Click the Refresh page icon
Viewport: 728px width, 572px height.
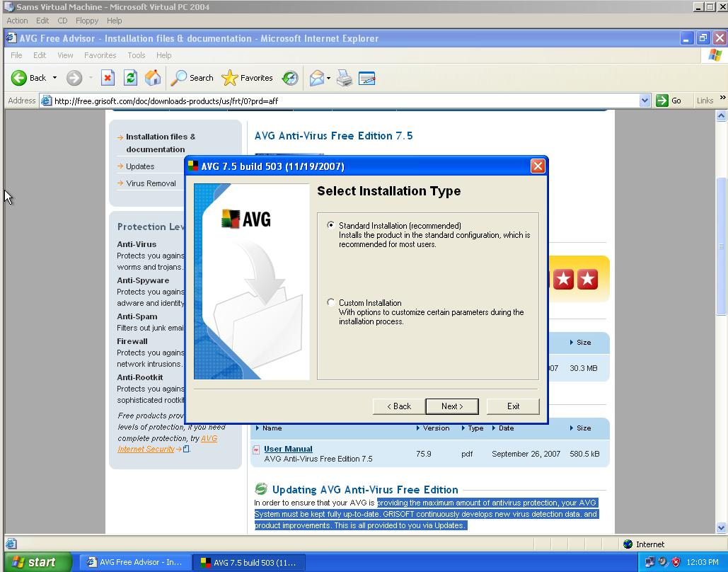[x=130, y=78]
